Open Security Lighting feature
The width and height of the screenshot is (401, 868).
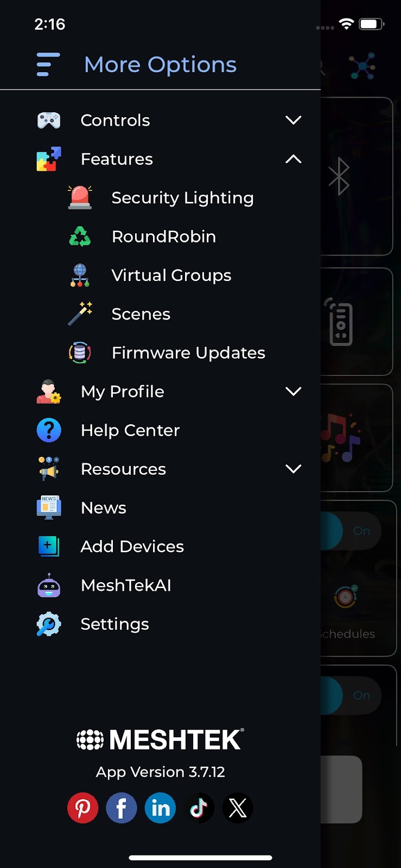[x=182, y=198]
